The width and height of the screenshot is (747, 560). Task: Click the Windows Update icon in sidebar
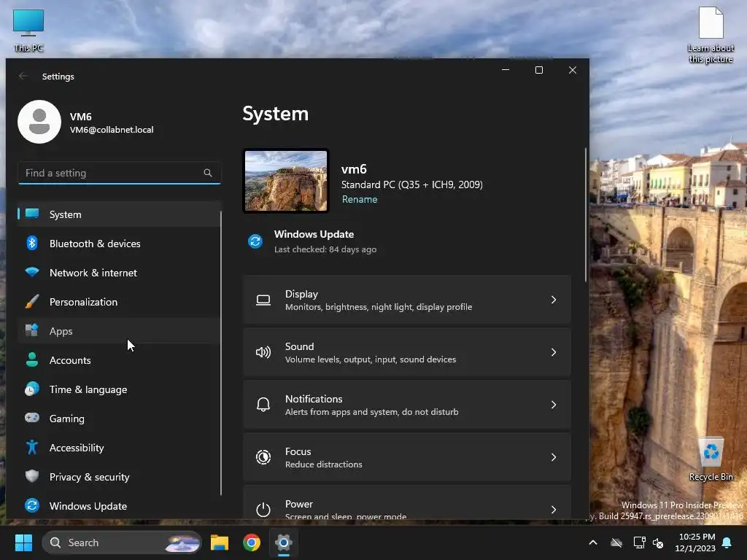32,505
